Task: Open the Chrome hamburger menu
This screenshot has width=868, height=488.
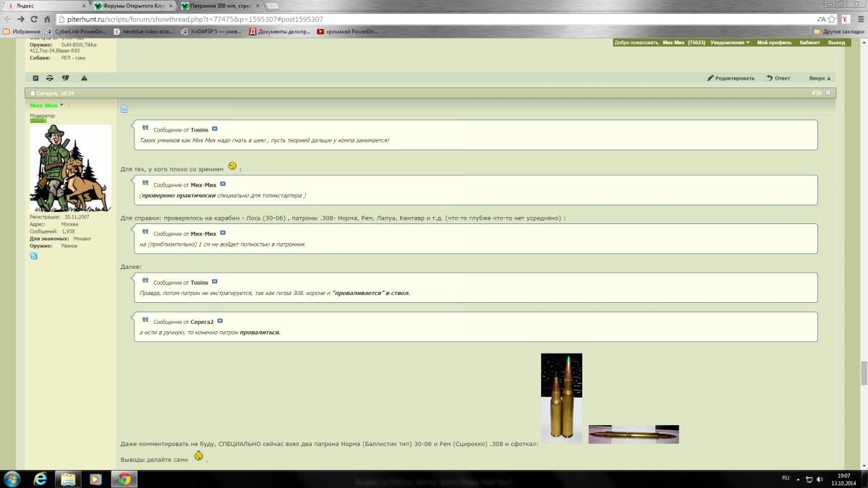Action: click(x=859, y=20)
